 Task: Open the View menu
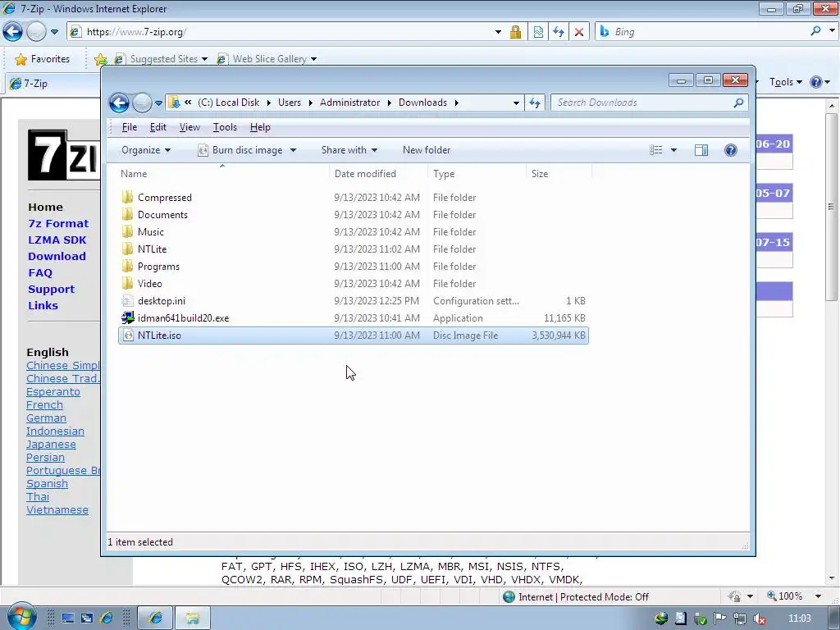click(189, 127)
